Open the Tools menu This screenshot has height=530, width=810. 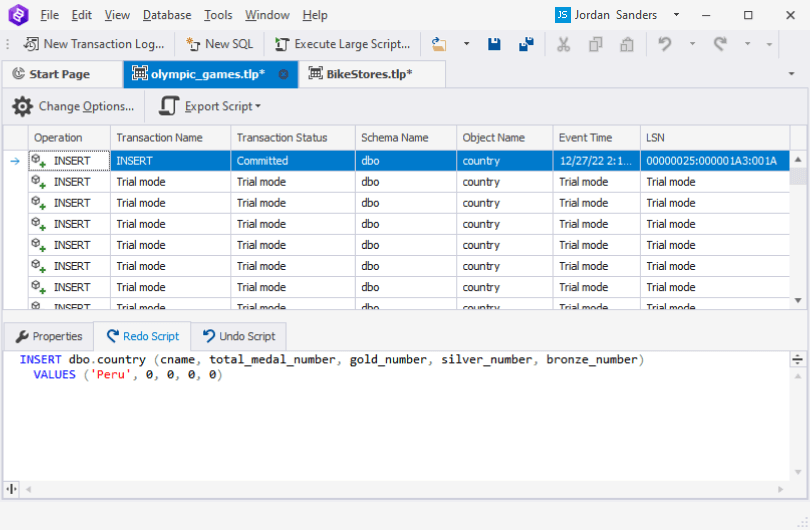[218, 15]
